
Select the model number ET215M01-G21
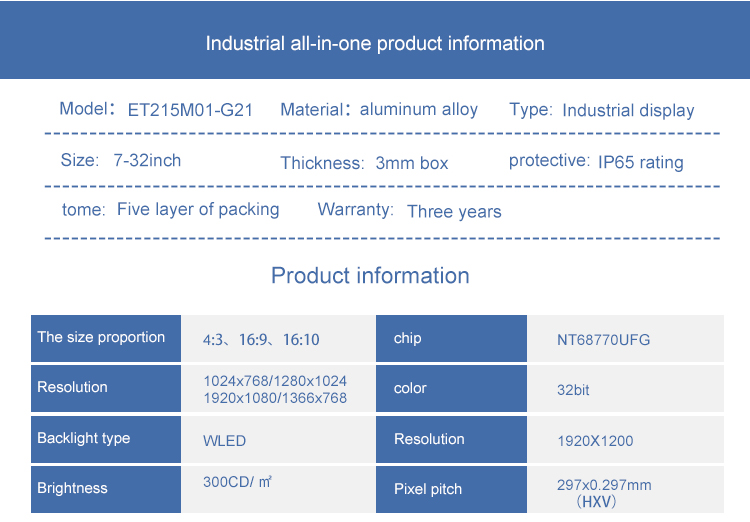[x=190, y=110]
